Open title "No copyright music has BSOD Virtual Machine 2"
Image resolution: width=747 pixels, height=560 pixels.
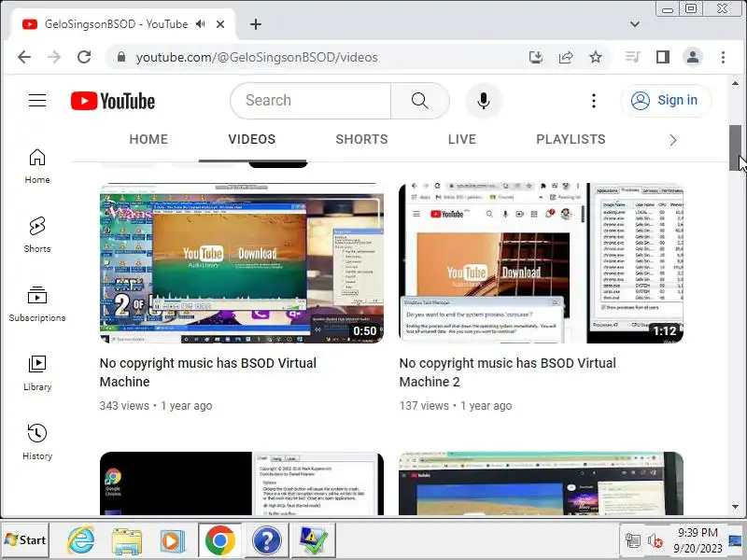pyautogui.click(x=507, y=372)
